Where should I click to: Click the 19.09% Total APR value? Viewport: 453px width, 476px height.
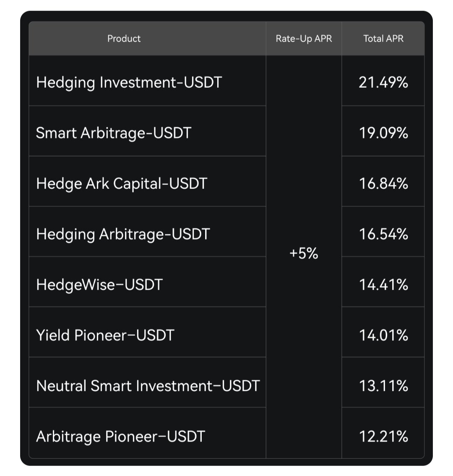[383, 133]
